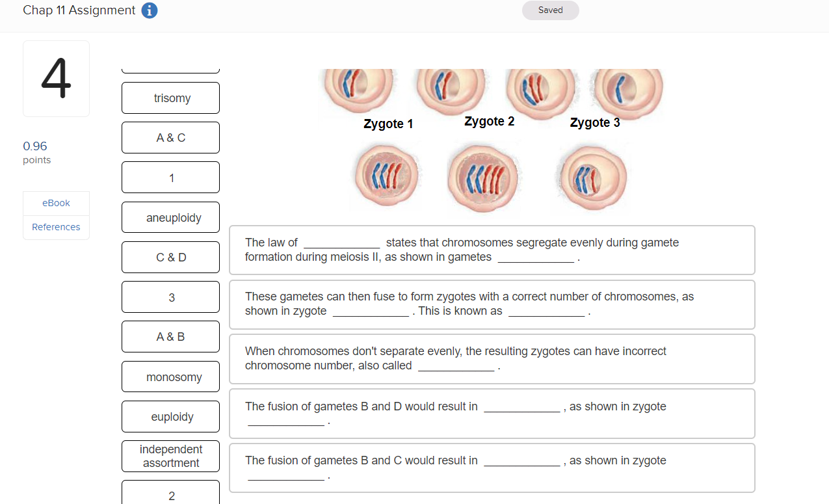Screen dimensions: 829x504
Task: Click the 'Zygote 3' label
Action: click(595, 122)
